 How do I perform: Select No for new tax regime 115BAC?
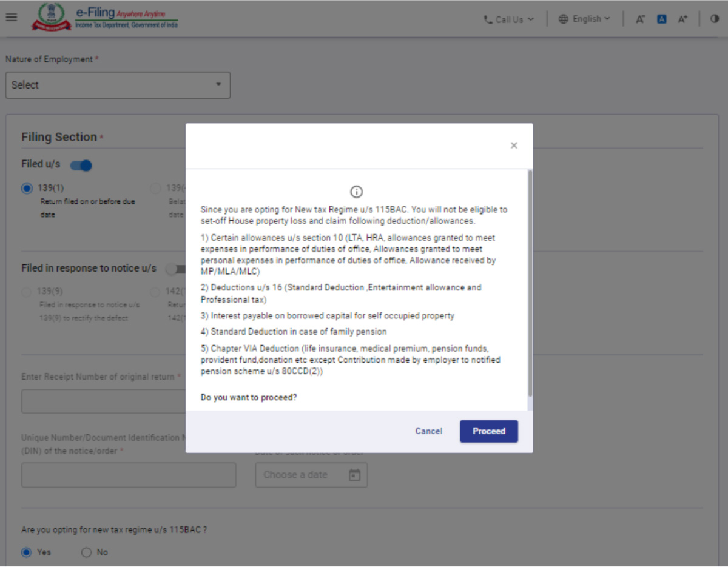[86, 552]
